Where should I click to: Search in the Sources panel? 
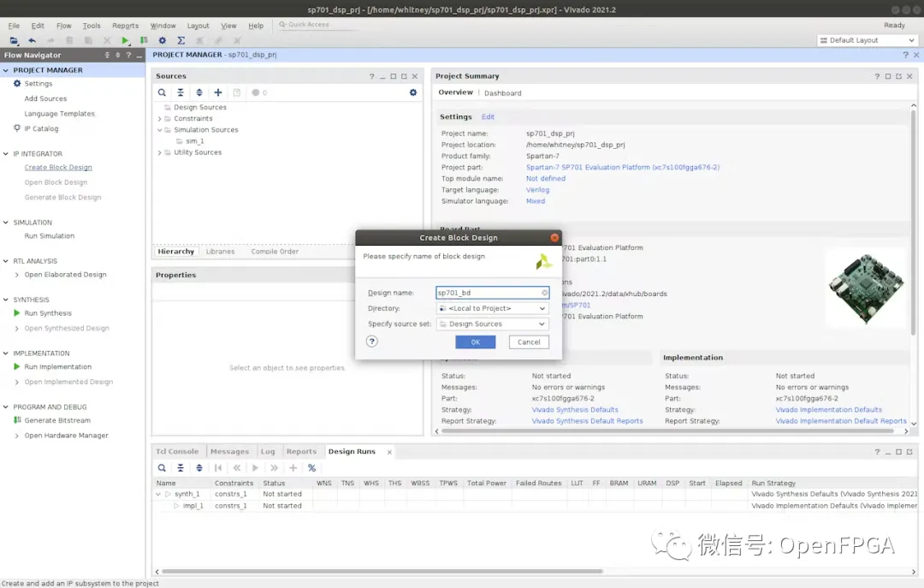pos(162,92)
